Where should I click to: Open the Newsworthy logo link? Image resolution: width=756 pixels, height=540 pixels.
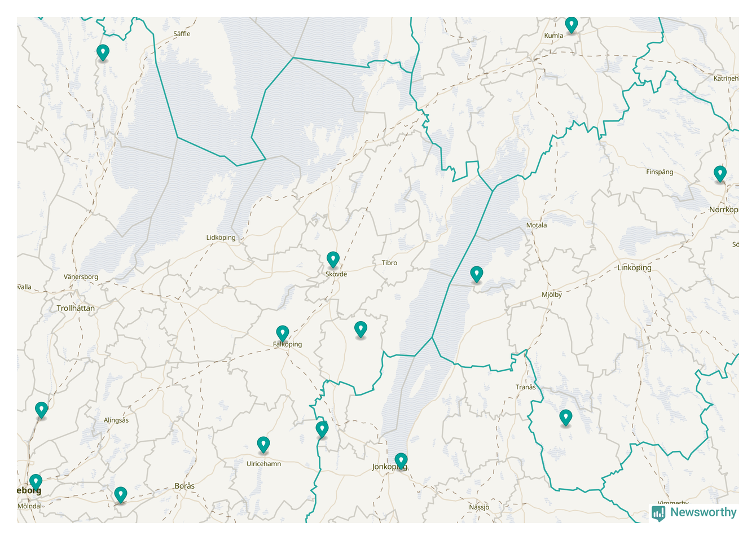pos(694,512)
